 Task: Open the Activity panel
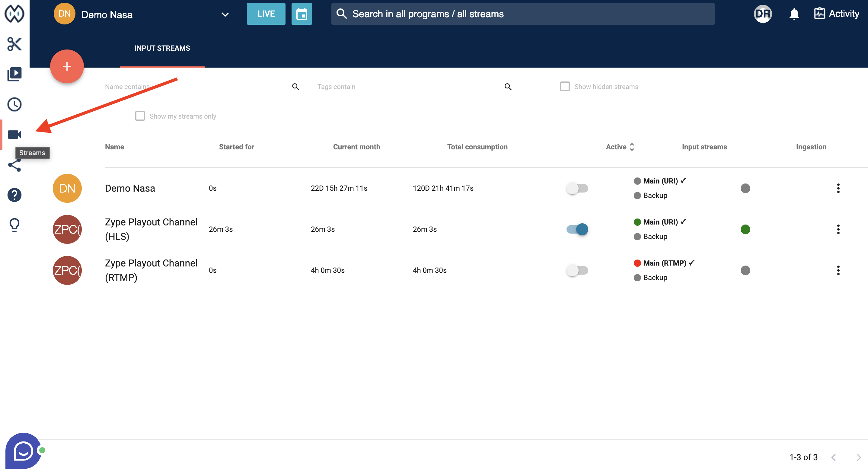coord(836,14)
